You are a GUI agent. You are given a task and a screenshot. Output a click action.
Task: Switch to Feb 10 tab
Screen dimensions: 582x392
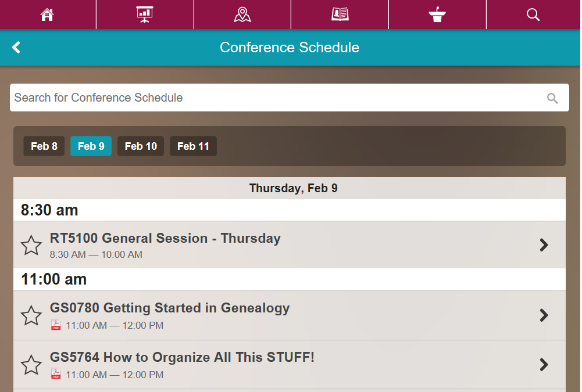(x=141, y=146)
